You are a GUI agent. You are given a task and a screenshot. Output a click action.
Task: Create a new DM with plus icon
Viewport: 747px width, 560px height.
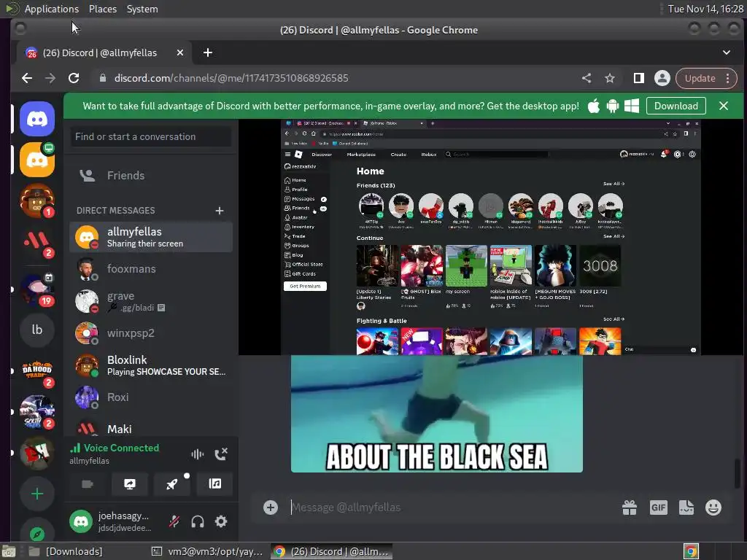click(219, 211)
